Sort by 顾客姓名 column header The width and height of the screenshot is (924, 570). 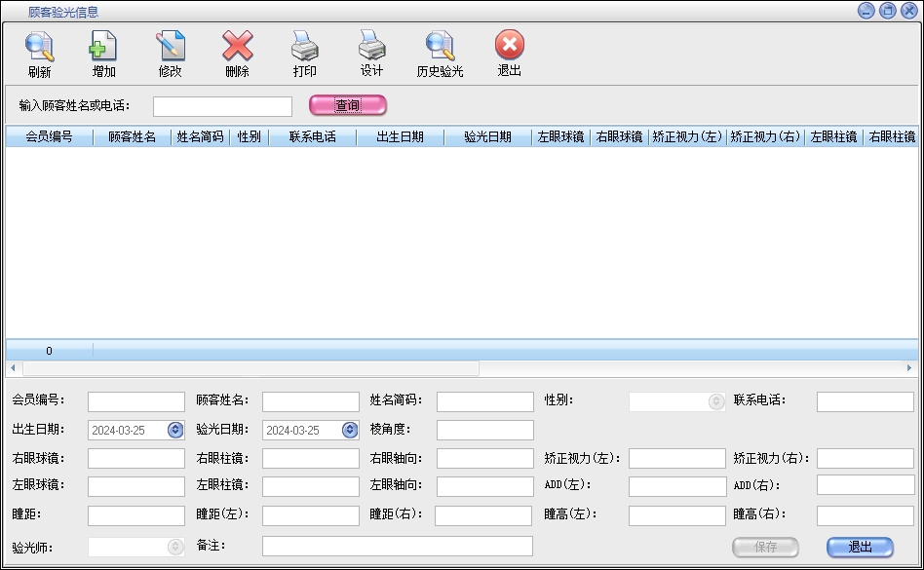coord(132,137)
